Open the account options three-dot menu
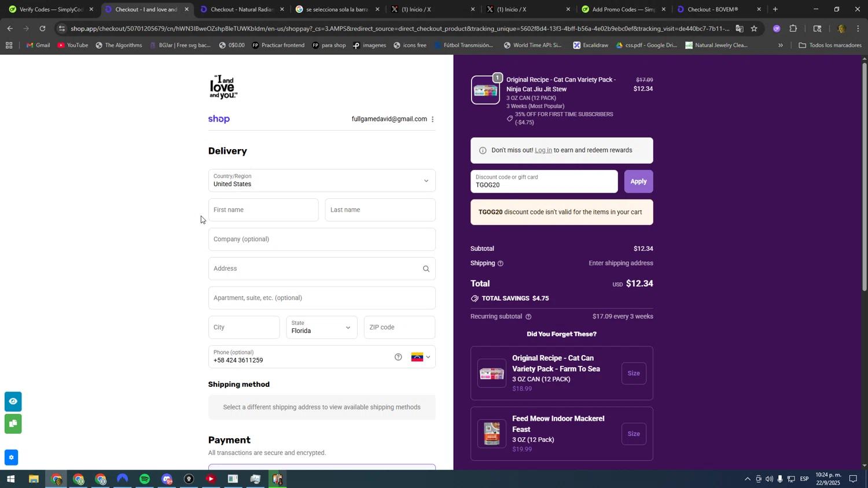 432,119
